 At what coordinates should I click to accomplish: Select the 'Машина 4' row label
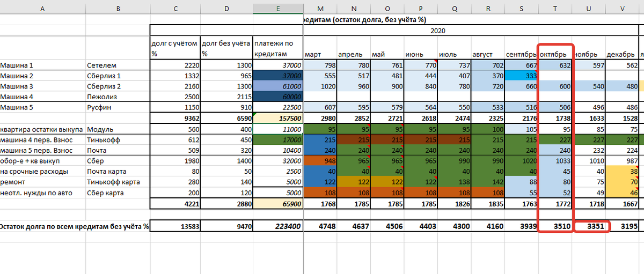click(x=43, y=97)
